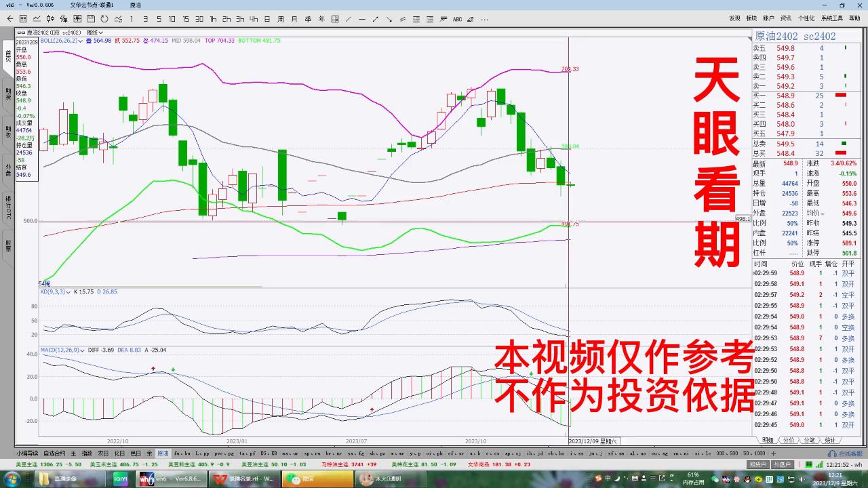Click the 马棕油主连 3741 ticker entry
Screen dimensions: 868x488
click(349, 464)
